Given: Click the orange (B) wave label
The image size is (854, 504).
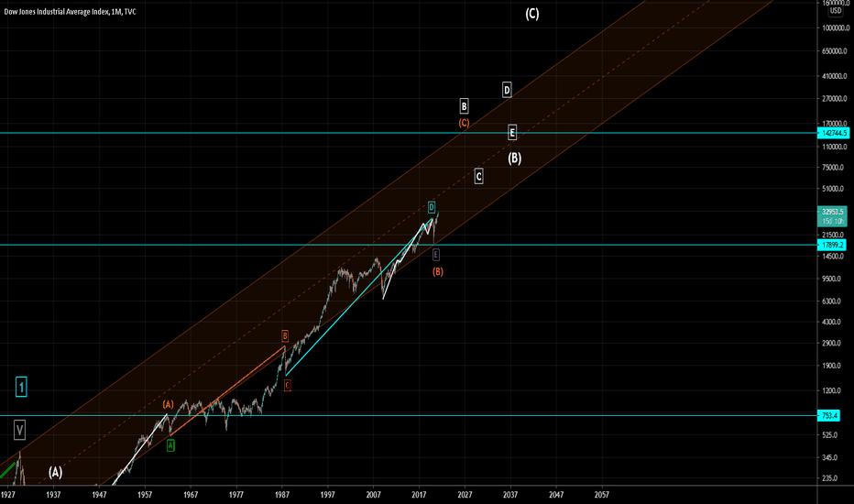Looking at the screenshot, I should (438, 271).
